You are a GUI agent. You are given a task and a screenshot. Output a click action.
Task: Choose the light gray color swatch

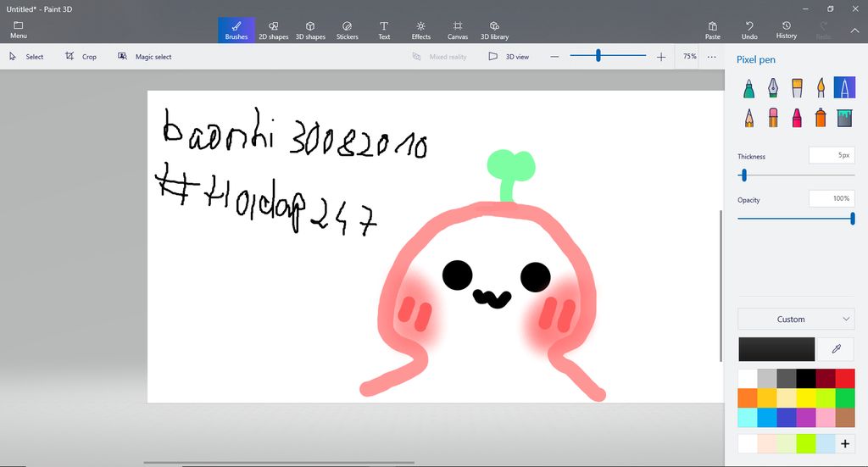click(x=766, y=379)
